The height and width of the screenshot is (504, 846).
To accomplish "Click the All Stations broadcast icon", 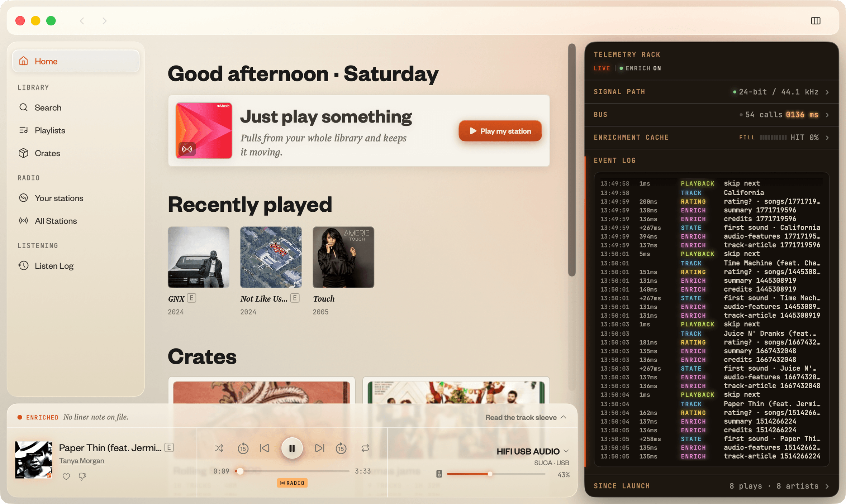I will pyautogui.click(x=24, y=221).
